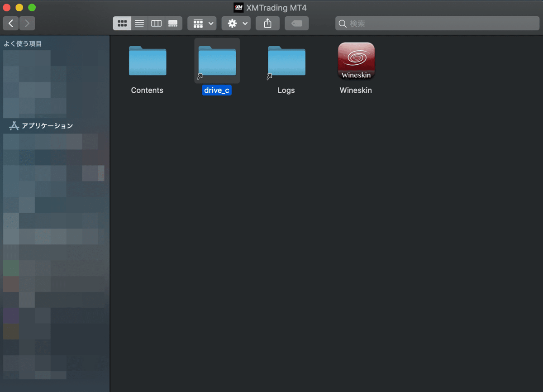Zoom the window with green button

tap(32, 8)
